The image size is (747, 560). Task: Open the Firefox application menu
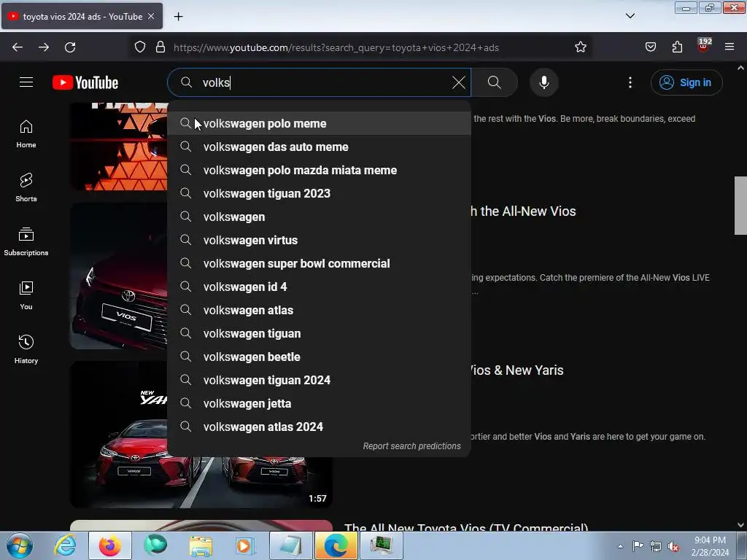coord(729,47)
